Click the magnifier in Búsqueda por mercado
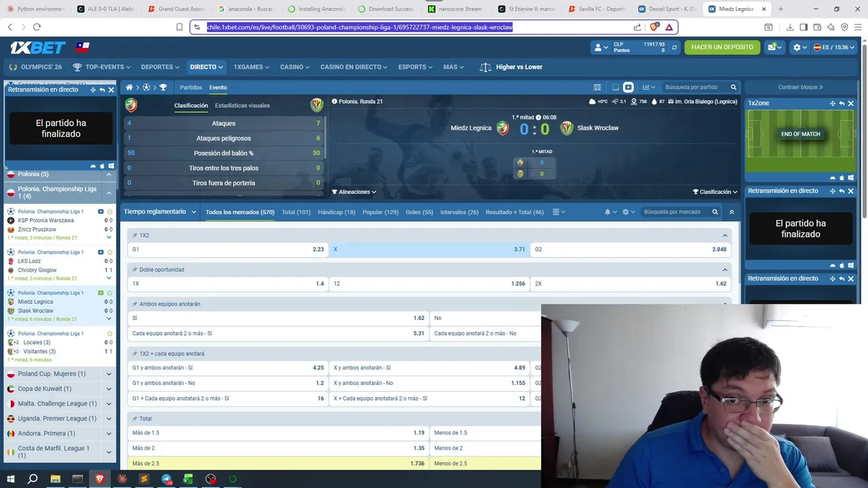Viewport: 868px width, 488px height. pos(715,212)
